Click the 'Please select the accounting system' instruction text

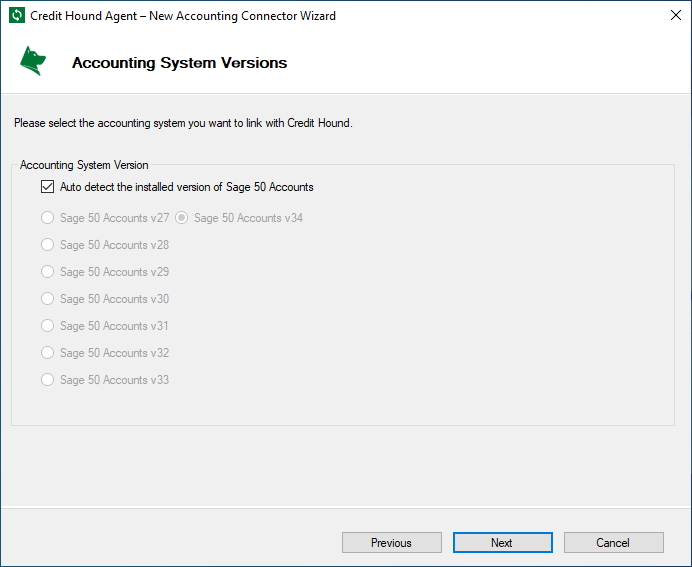[183, 123]
